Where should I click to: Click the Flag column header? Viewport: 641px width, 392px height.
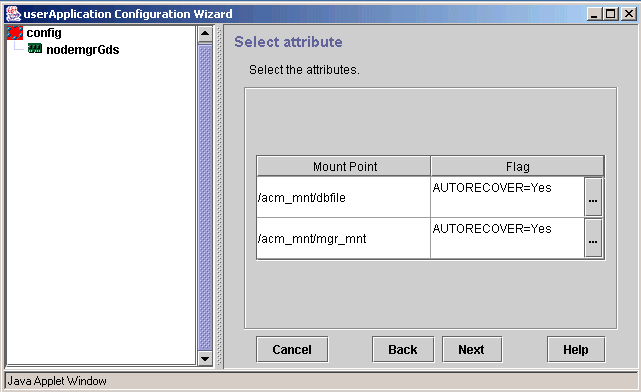[x=517, y=166]
